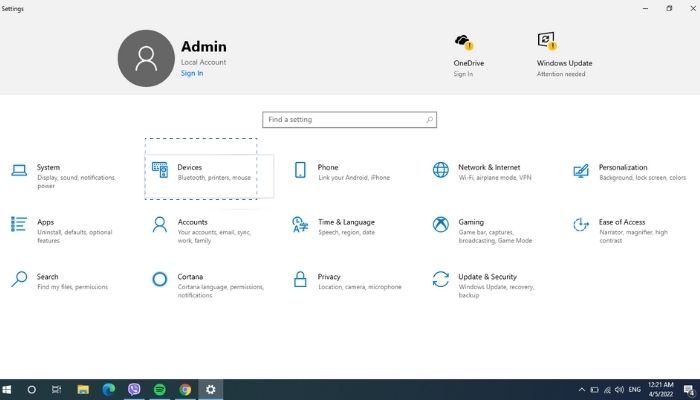Open Spotify from the taskbar

160,390
